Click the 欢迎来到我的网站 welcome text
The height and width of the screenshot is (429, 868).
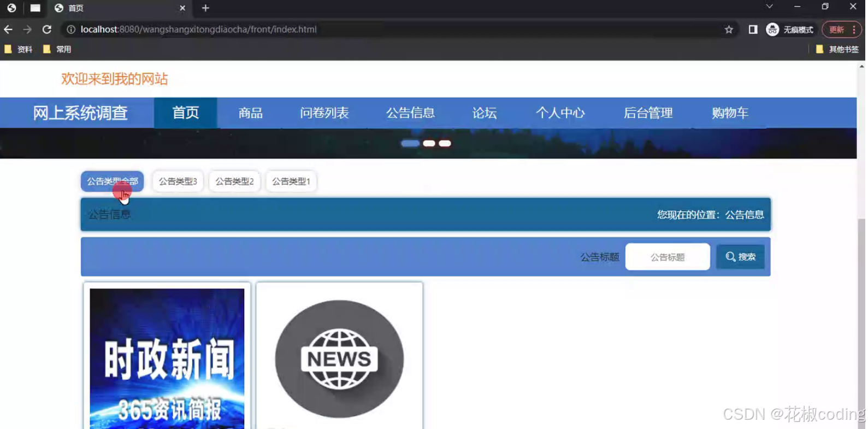115,79
